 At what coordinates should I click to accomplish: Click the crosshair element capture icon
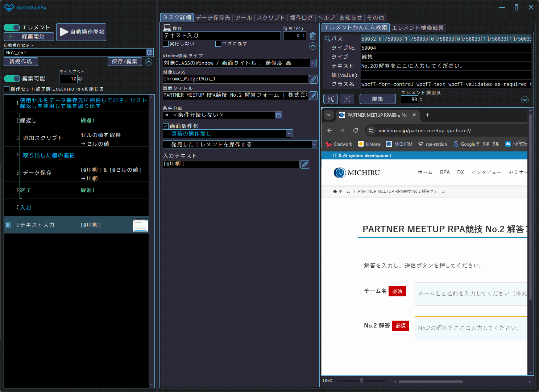tap(347, 99)
